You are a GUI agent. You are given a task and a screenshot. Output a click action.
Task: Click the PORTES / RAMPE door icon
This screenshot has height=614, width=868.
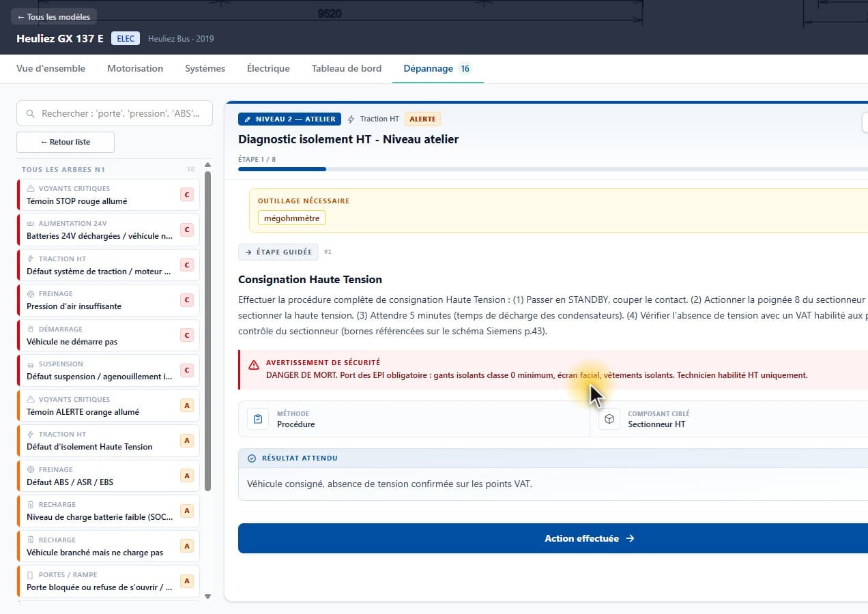point(30,575)
